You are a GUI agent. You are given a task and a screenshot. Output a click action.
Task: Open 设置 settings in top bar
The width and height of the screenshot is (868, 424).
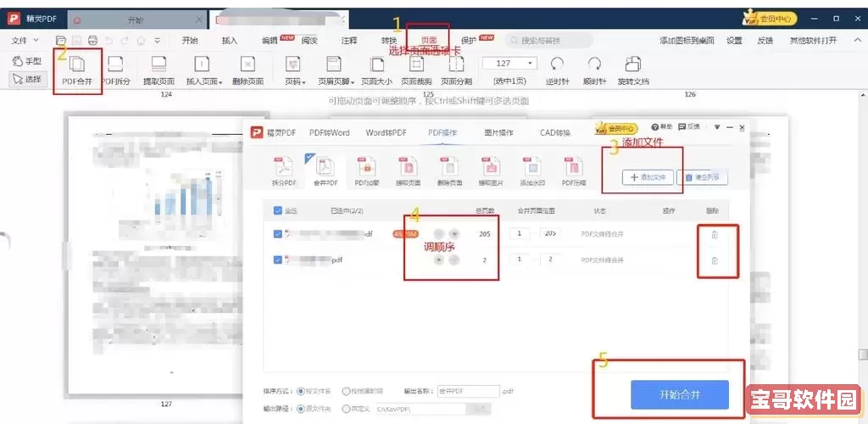(x=735, y=41)
